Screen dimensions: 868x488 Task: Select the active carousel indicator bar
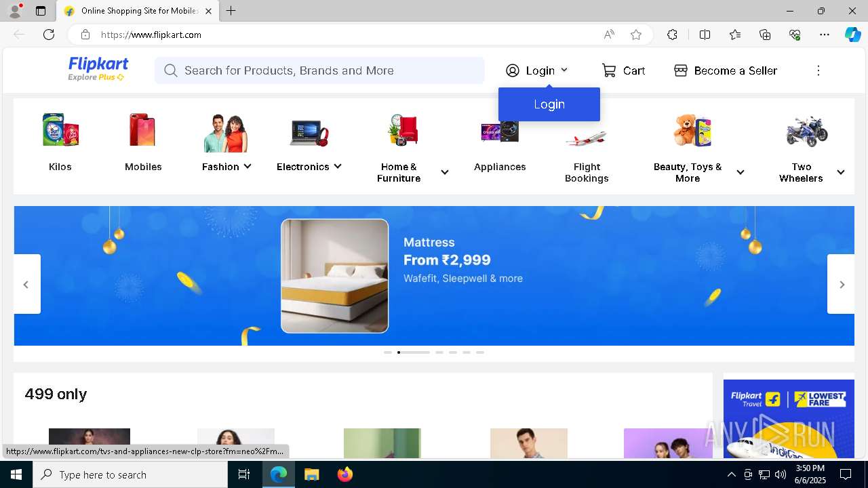[414, 352]
